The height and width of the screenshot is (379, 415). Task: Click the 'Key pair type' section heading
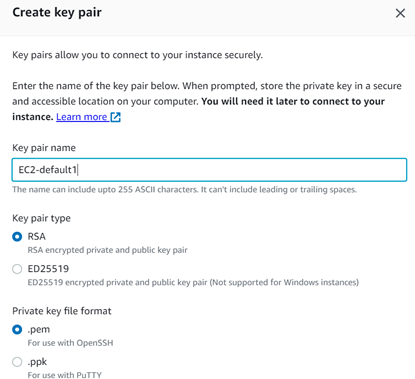(x=41, y=218)
